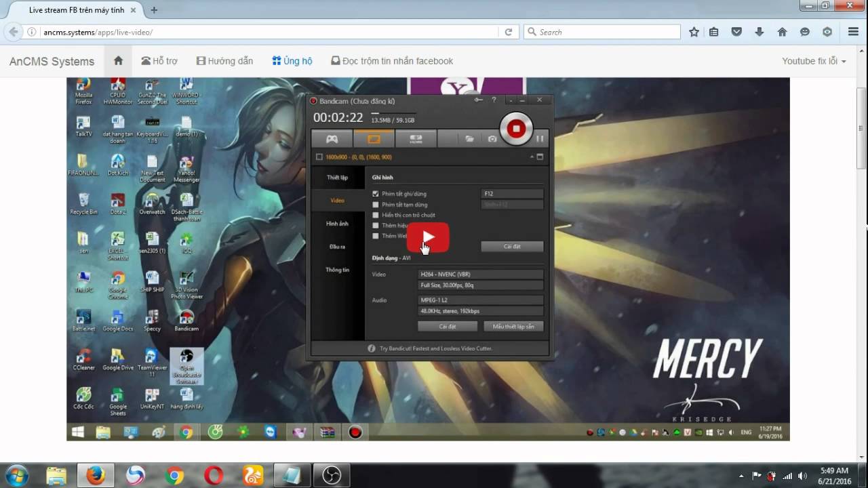Screen dimensions: 868x488
Task: Toggle the Thêm hiệu checkbox in Bandicam
Action: tap(376, 226)
